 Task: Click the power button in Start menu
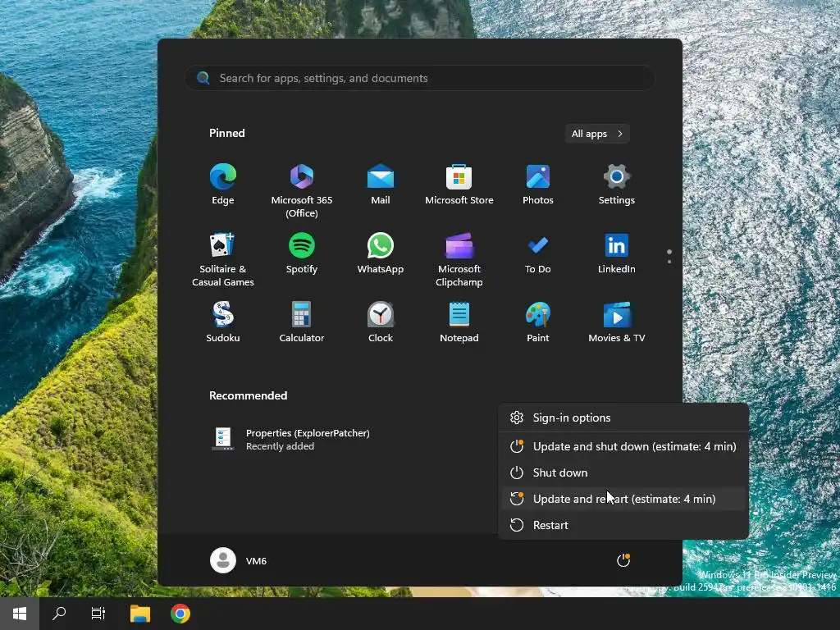point(623,560)
